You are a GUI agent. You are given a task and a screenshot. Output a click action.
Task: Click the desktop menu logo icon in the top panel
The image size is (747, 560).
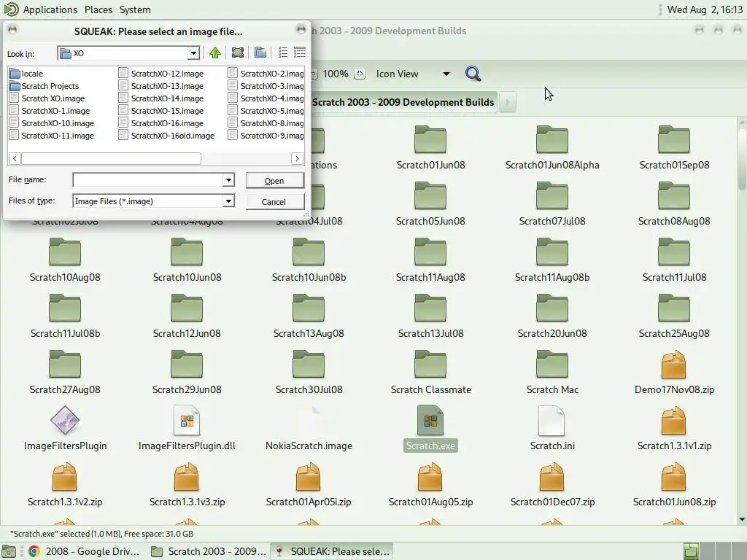tap(10, 9)
